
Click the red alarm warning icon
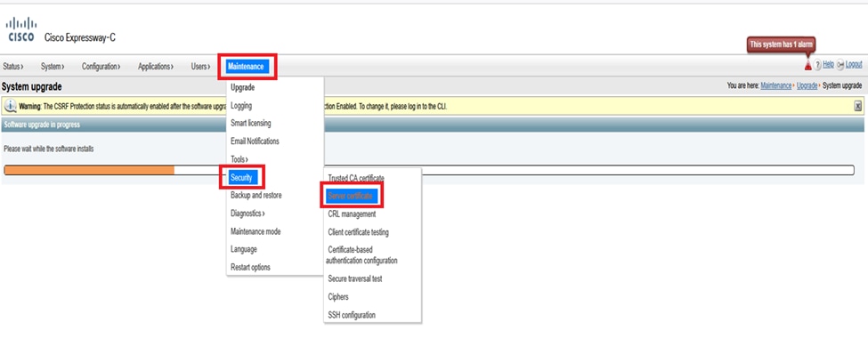click(807, 65)
